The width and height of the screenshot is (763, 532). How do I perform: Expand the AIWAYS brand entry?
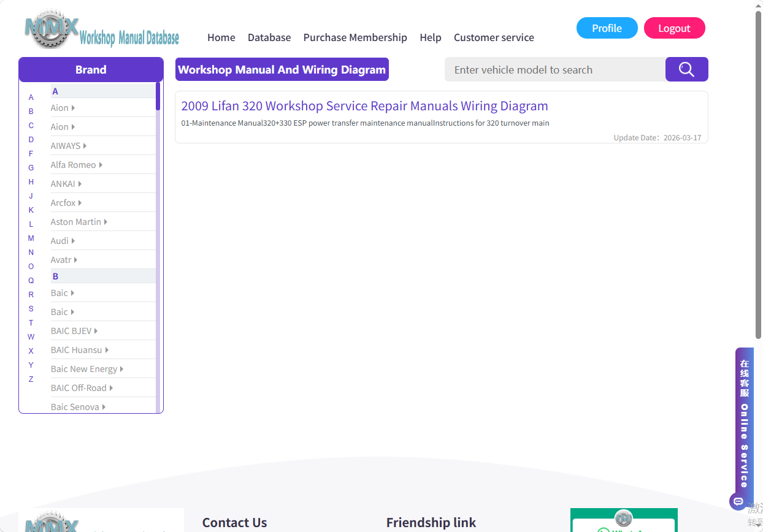[68, 146]
